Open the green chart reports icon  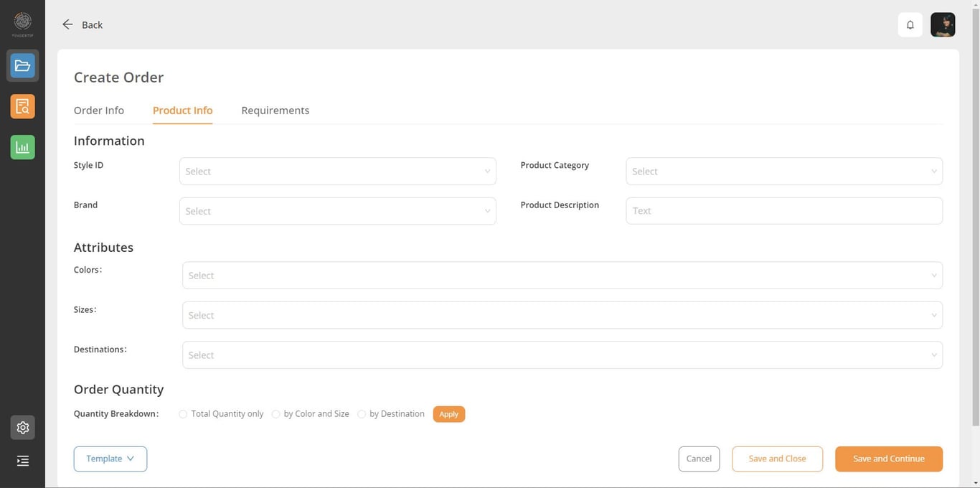pyautogui.click(x=22, y=147)
